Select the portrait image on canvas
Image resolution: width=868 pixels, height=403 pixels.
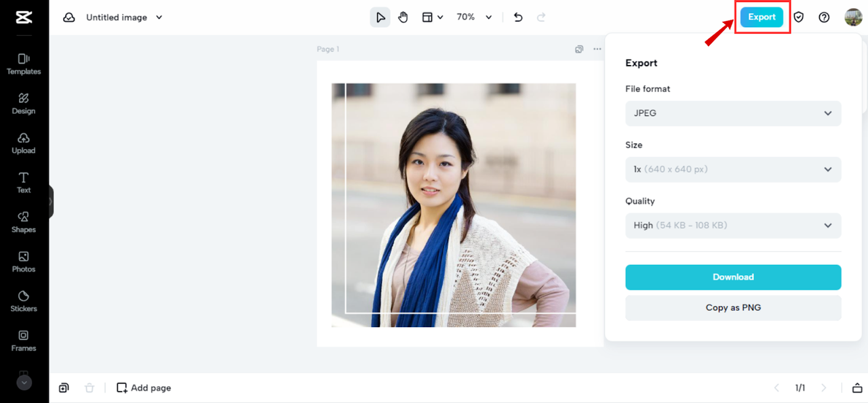click(x=454, y=205)
